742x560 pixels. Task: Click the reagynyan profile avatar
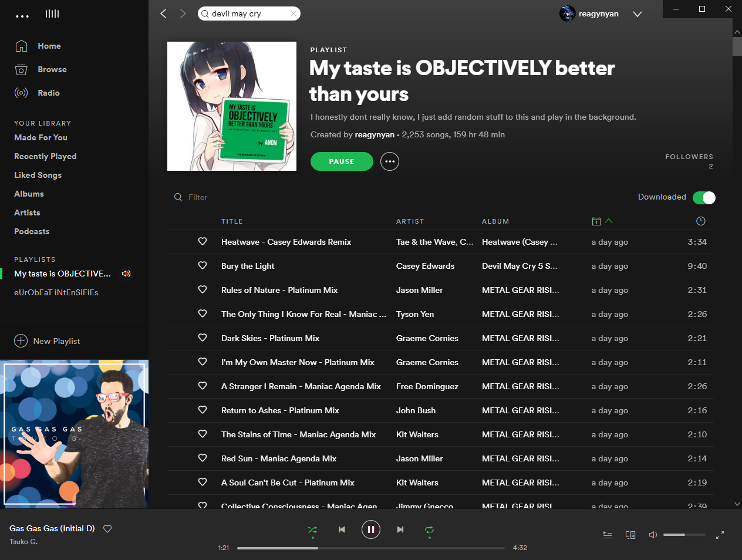pos(567,14)
